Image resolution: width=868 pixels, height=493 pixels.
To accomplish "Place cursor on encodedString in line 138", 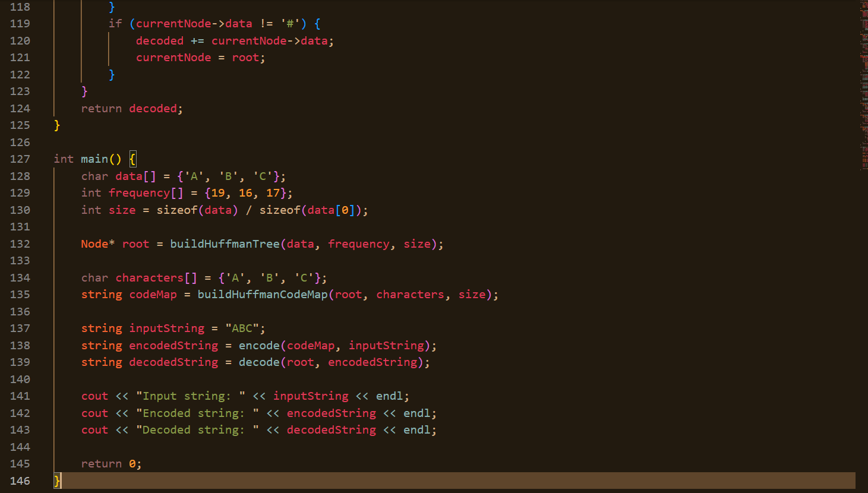I will tap(173, 345).
